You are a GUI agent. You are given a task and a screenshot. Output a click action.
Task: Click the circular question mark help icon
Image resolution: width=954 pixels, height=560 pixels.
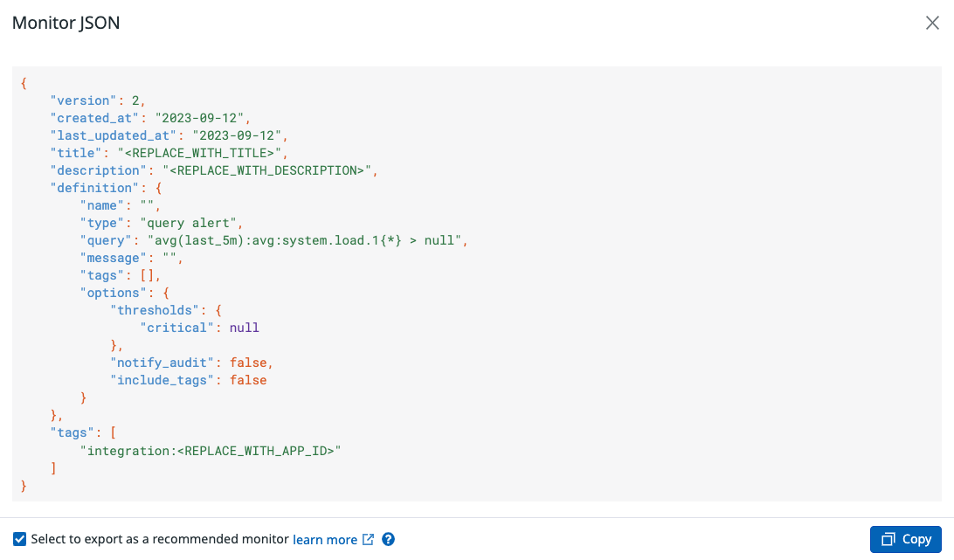(x=387, y=539)
